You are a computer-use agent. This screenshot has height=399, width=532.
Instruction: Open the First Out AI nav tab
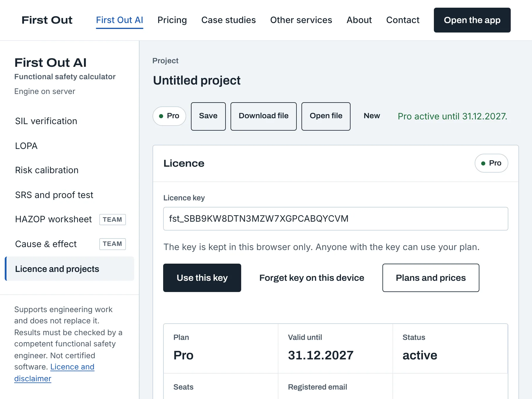pos(119,20)
